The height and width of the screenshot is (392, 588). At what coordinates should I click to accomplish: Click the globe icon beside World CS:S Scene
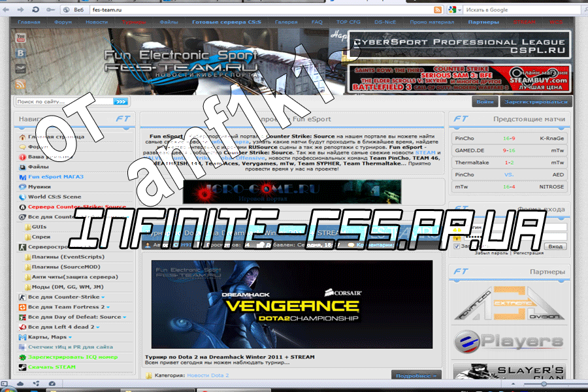click(x=22, y=197)
